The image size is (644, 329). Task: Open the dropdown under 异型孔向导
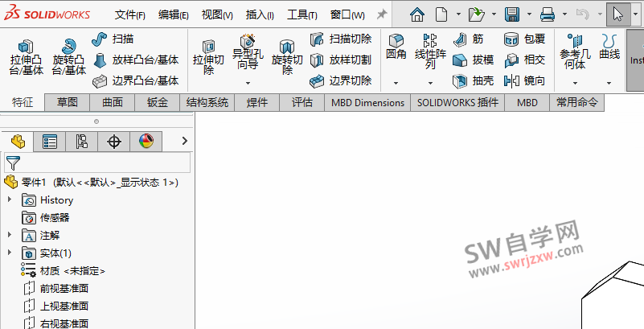coord(248,83)
